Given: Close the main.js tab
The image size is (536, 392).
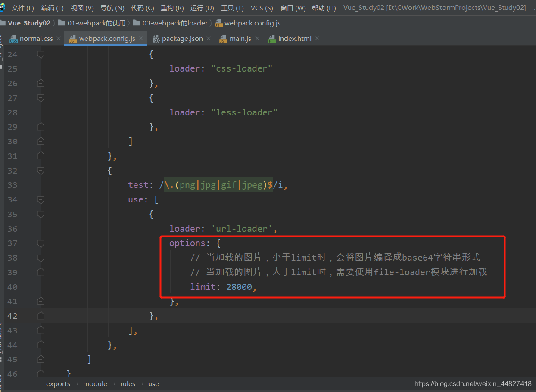Looking at the screenshot, I should tap(257, 38).
